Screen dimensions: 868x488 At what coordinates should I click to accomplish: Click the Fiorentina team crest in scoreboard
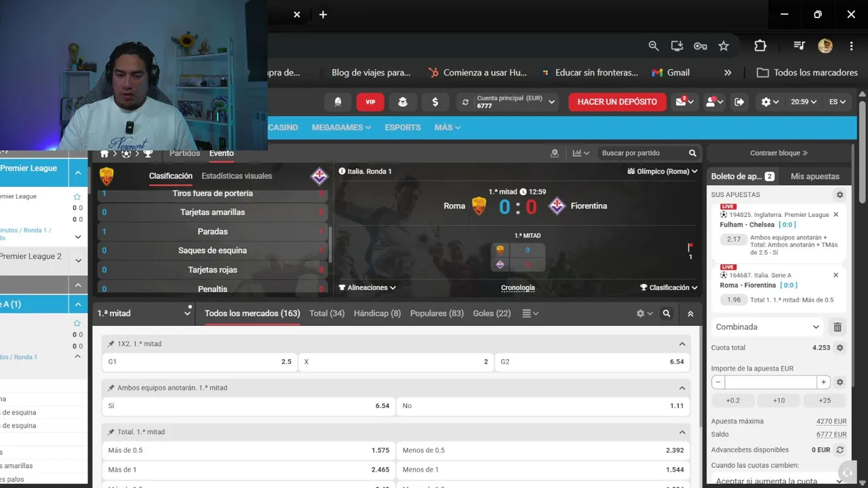(x=557, y=206)
